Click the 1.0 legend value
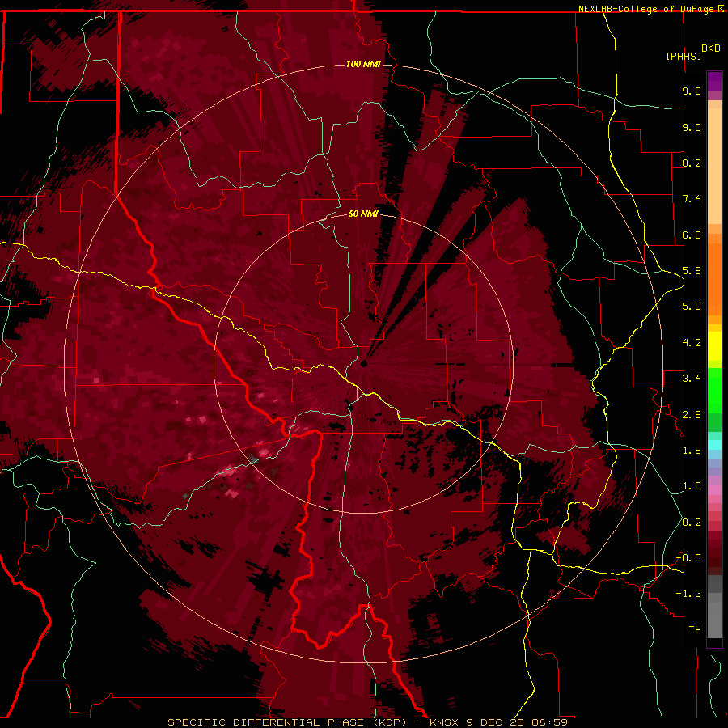Screen dimensions: 728x728 click(692, 486)
